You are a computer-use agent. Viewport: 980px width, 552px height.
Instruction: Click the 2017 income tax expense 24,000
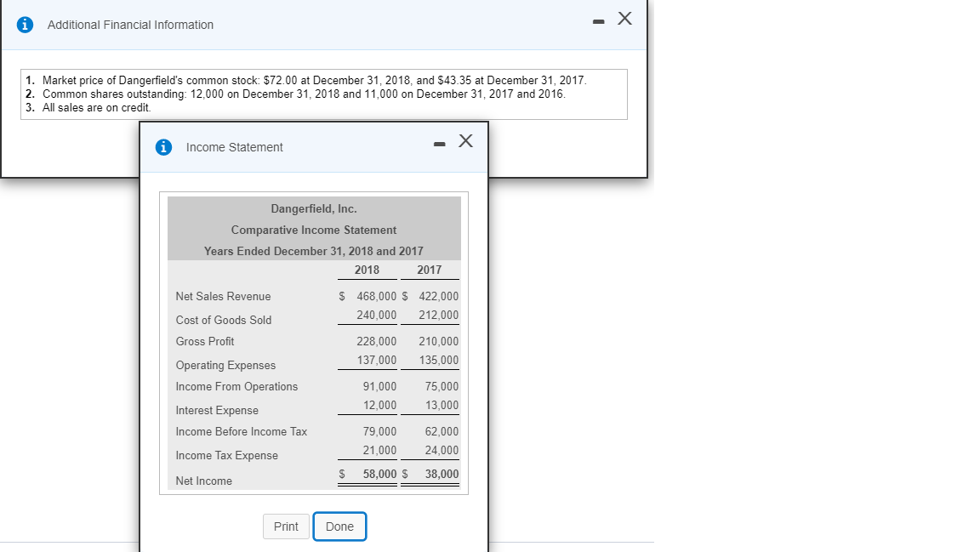click(x=442, y=450)
